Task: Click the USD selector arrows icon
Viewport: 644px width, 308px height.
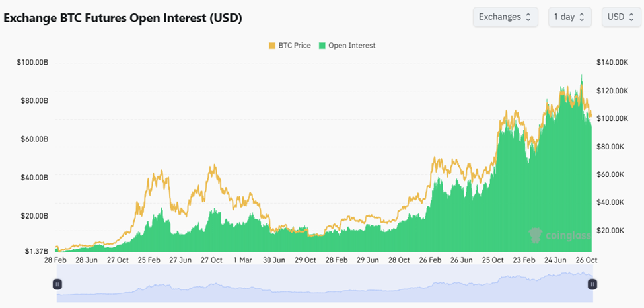Action: (631, 17)
